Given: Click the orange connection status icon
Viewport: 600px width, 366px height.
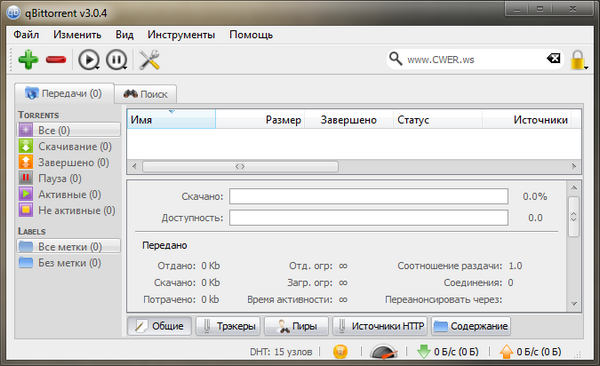Looking at the screenshot, I should 340,351.
